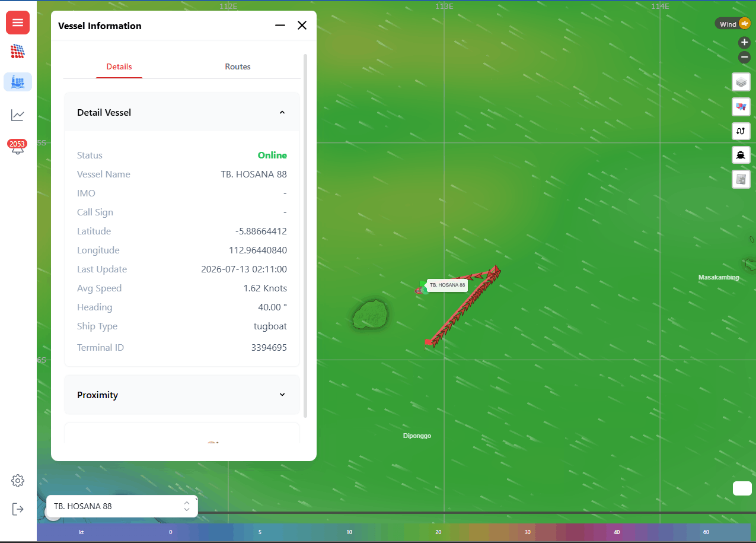Screen dimensions: 756x543
Task: Open the colored region map icon
Action: 741,107
